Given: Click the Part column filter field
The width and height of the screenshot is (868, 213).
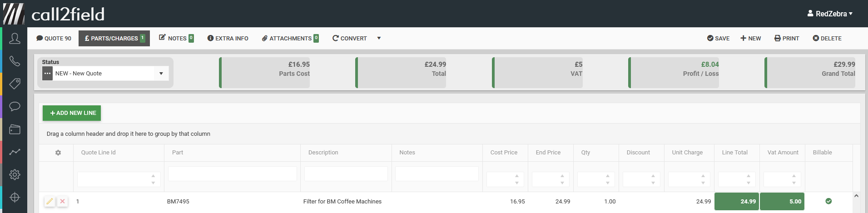Looking at the screenshot, I should point(232,174).
